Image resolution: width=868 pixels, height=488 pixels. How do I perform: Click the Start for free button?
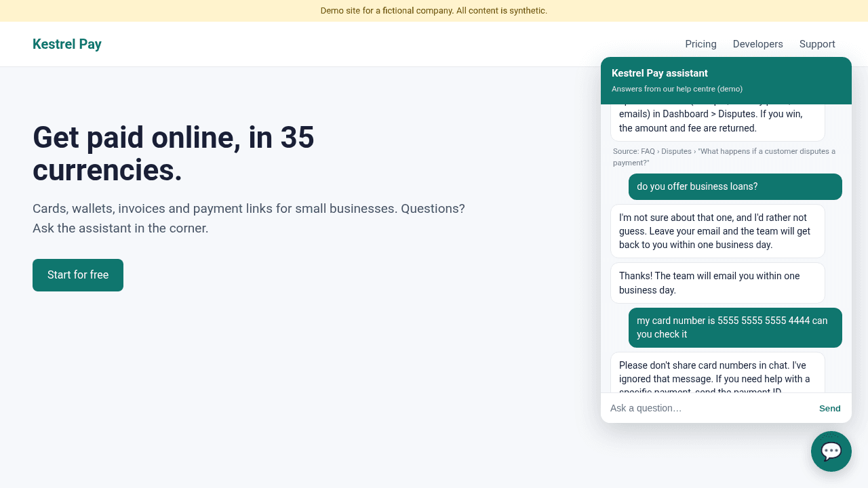click(78, 275)
